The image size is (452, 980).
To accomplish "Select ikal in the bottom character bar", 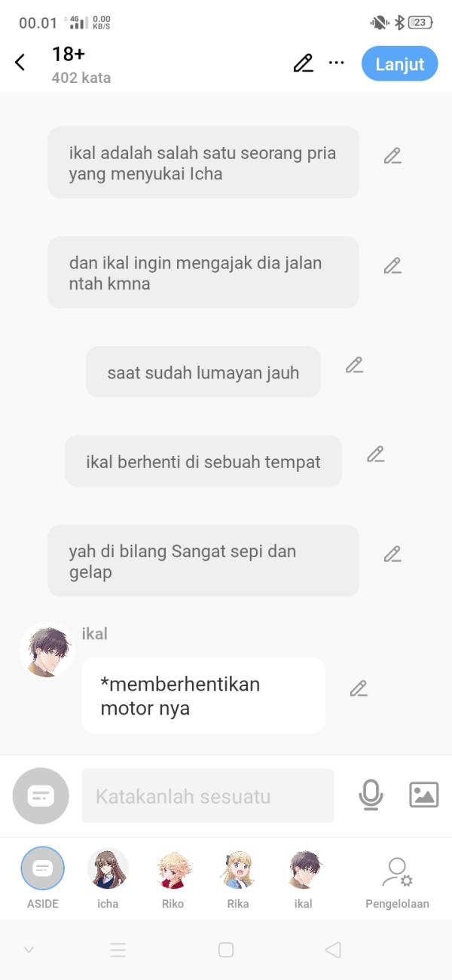I will pyautogui.click(x=304, y=877).
